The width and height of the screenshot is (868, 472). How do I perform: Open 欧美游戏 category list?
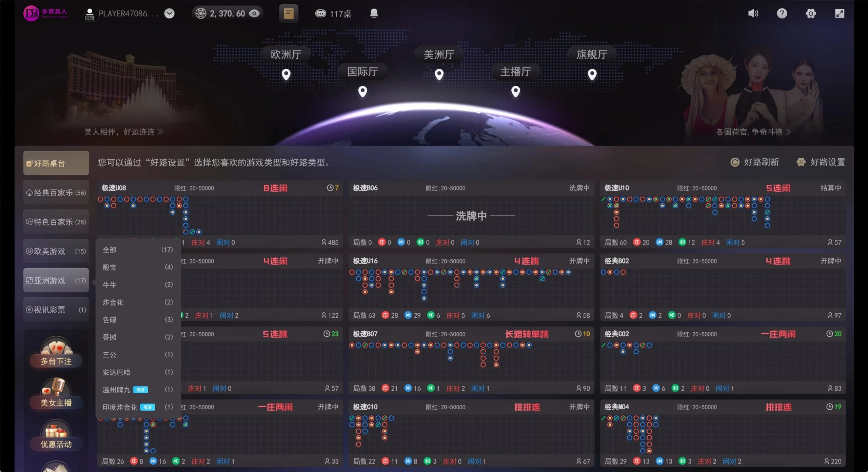(56, 251)
